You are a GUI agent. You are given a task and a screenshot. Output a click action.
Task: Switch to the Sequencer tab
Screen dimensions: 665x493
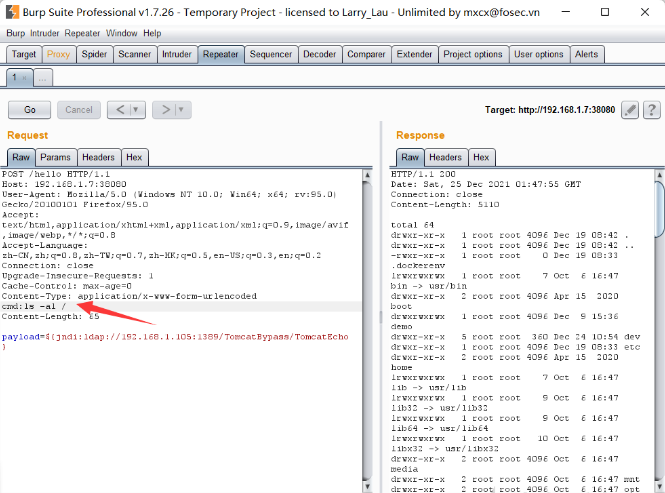(x=271, y=54)
